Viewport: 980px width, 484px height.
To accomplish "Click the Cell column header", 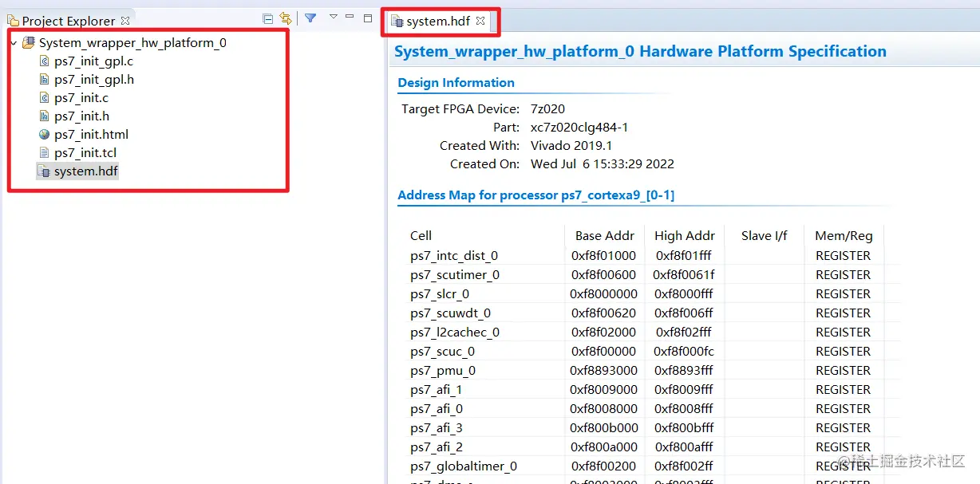I will (x=421, y=236).
